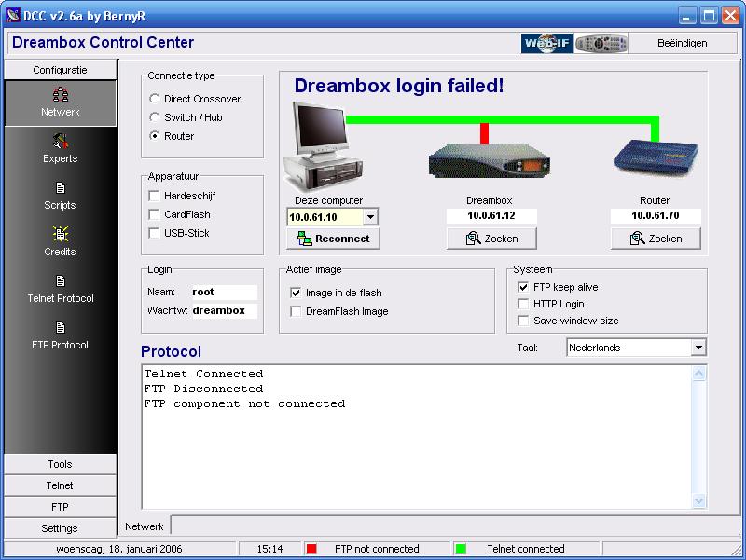Select the Netwerk bottom tab

[x=145, y=526]
